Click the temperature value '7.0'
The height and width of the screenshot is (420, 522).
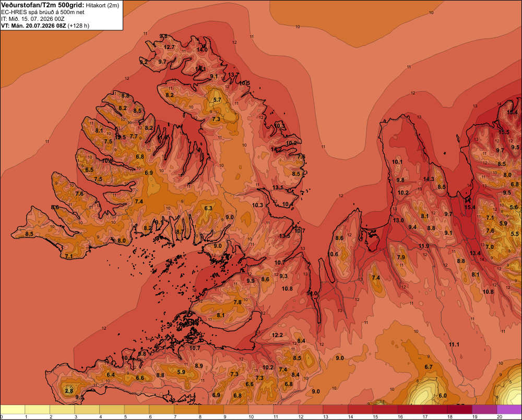pyautogui.click(x=490, y=247)
